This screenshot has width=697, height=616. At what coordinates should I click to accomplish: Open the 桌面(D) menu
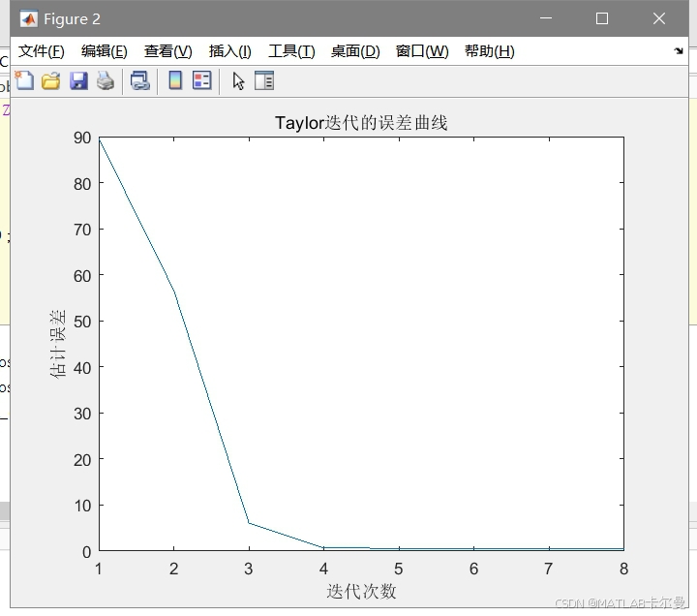coord(355,51)
